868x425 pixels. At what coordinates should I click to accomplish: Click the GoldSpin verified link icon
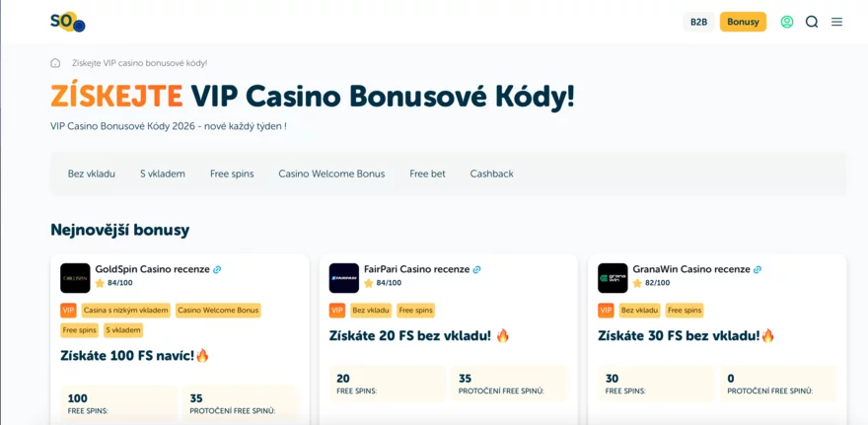(218, 269)
